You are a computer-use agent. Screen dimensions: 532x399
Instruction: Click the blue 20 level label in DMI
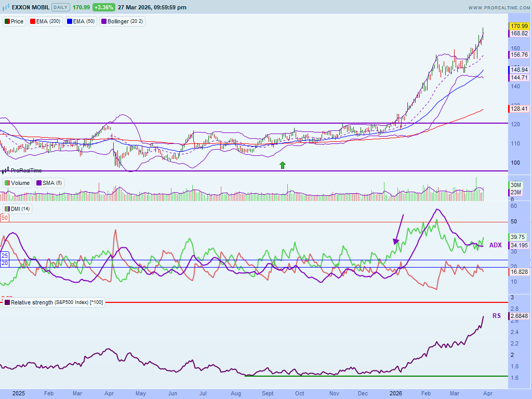point(4,263)
